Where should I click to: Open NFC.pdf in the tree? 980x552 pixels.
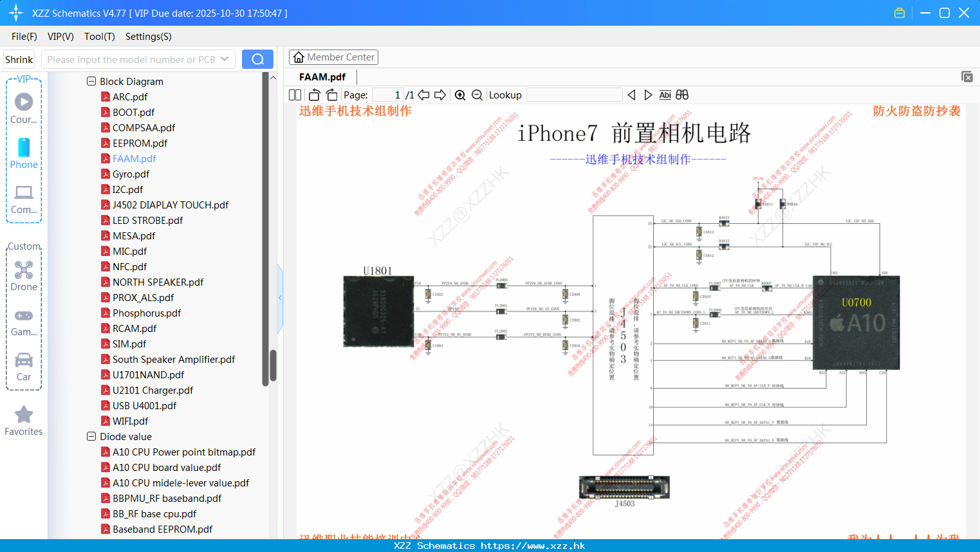(x=129, y=266)
